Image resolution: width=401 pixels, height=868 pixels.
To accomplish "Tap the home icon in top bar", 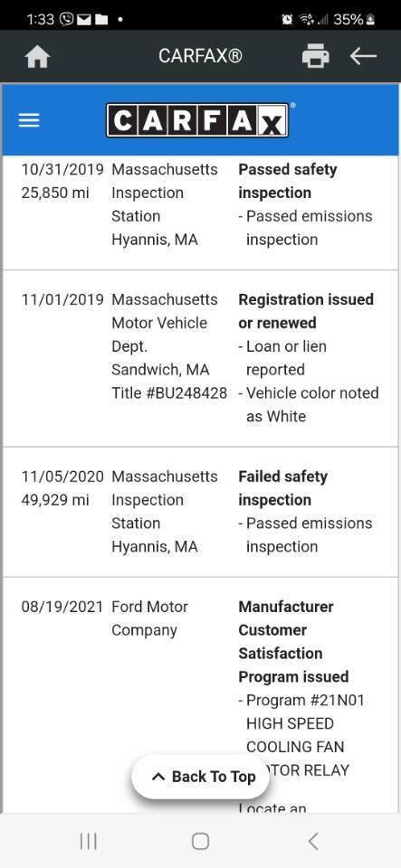I will (x=38, y=56).
